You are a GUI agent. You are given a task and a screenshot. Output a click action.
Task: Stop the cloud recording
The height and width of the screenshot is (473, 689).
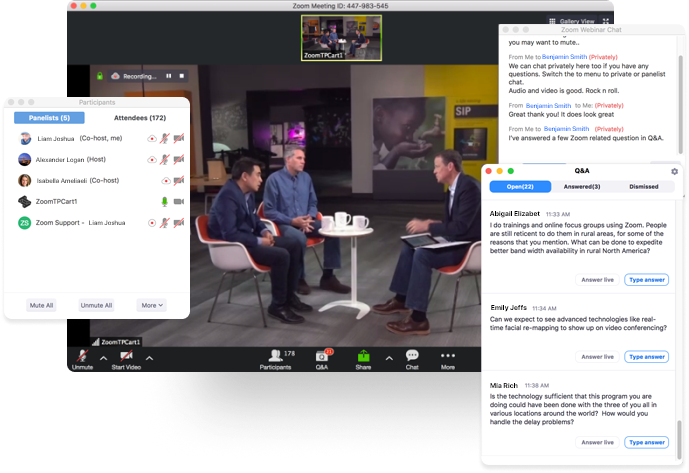click(181, 76)
